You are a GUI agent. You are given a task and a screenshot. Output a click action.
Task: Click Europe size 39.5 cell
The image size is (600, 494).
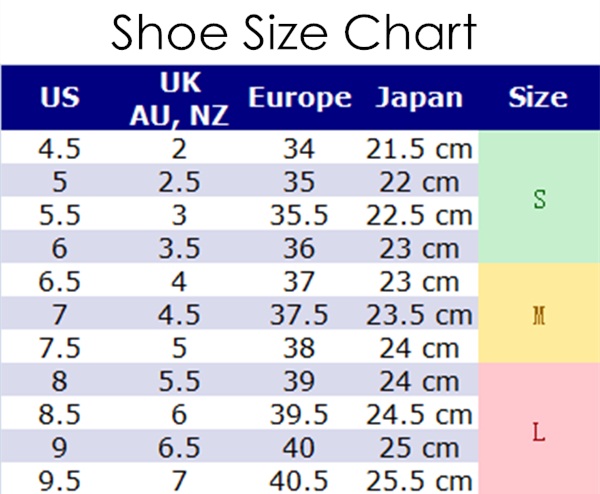coord(299,414)
